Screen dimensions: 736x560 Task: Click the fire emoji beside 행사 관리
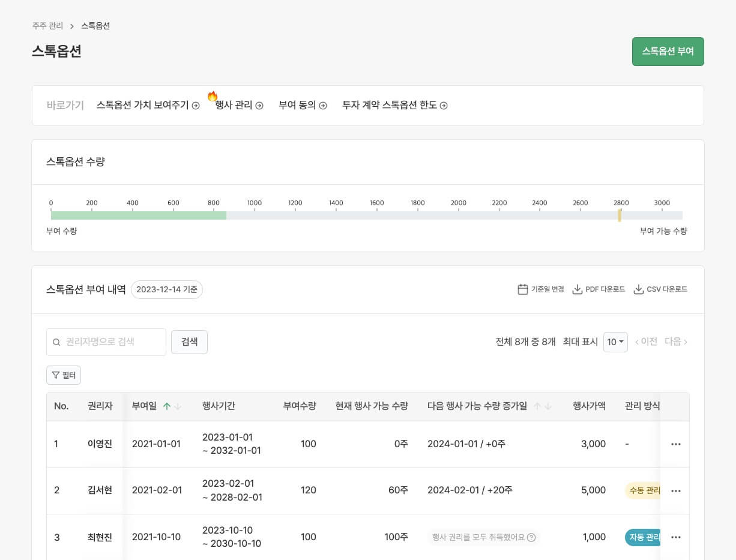[x=212, y=96]
